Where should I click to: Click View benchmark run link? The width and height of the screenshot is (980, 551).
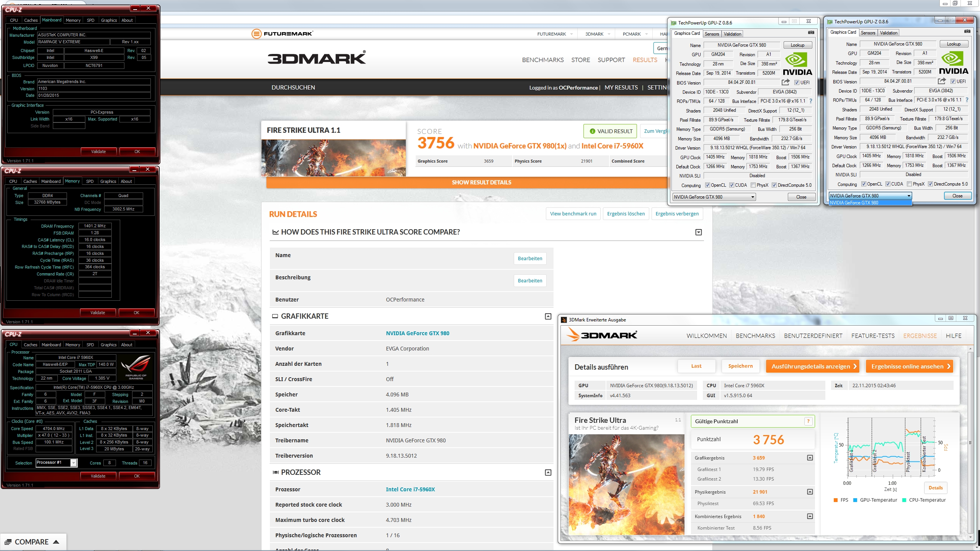tap(573, 214)
